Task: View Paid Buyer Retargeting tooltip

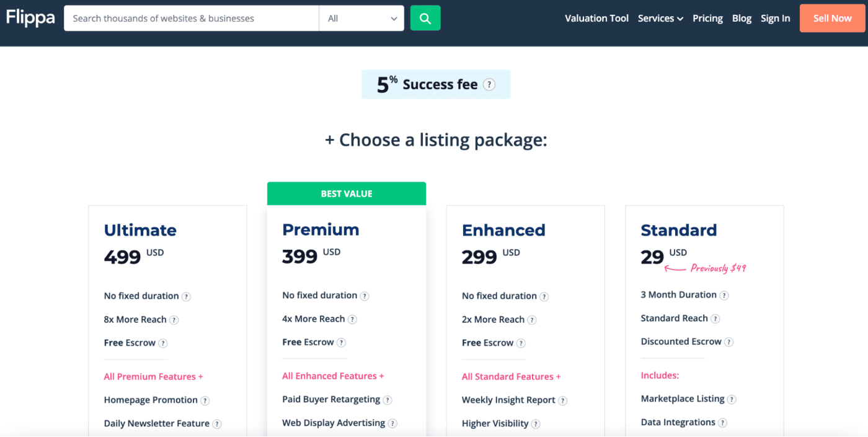Action: coord(388,400)
